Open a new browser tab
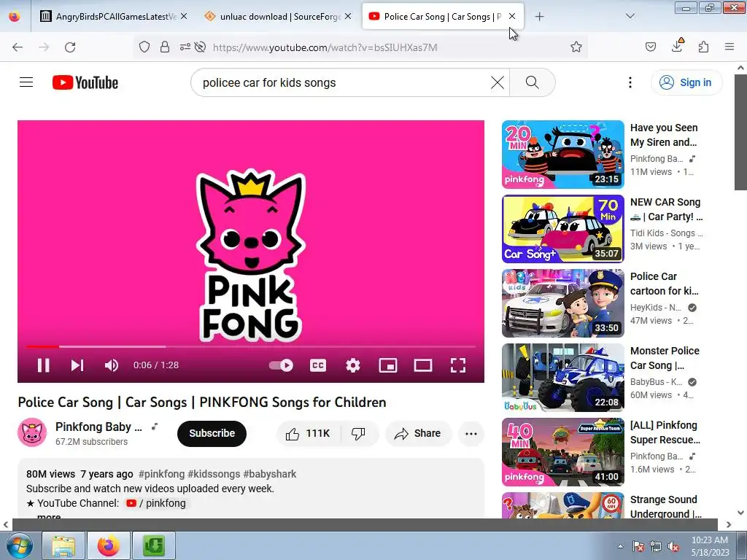 (x=539, y=17)
